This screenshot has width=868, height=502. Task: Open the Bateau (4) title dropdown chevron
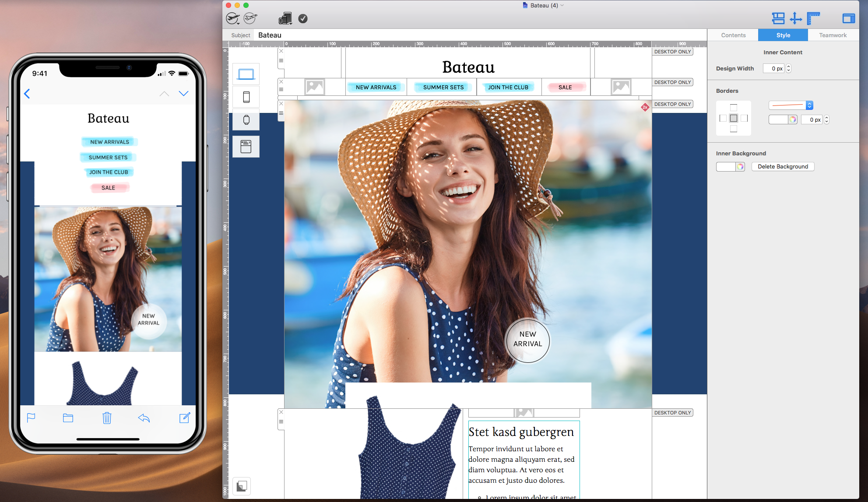pyautogui.click(x=562, y=5)
